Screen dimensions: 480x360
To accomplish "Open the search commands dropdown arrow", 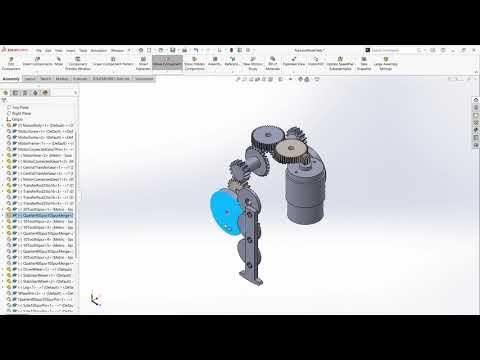I will click(x=425, y=50).
